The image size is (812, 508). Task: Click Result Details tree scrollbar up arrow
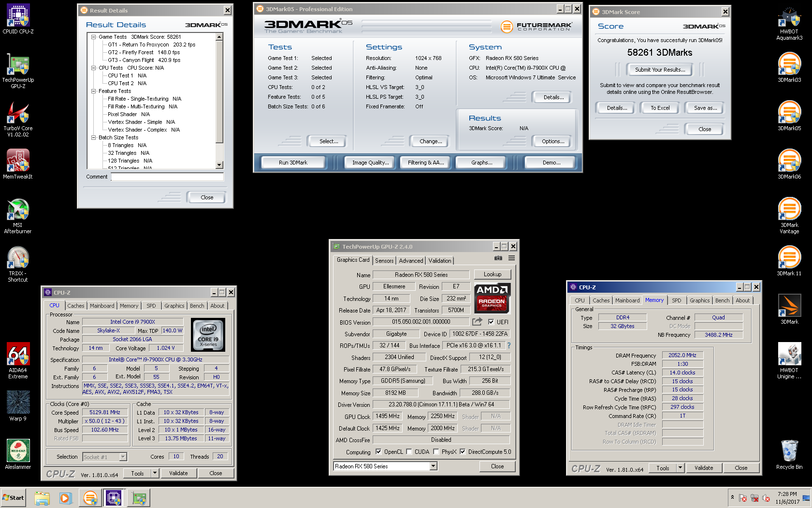pos(219,37)
